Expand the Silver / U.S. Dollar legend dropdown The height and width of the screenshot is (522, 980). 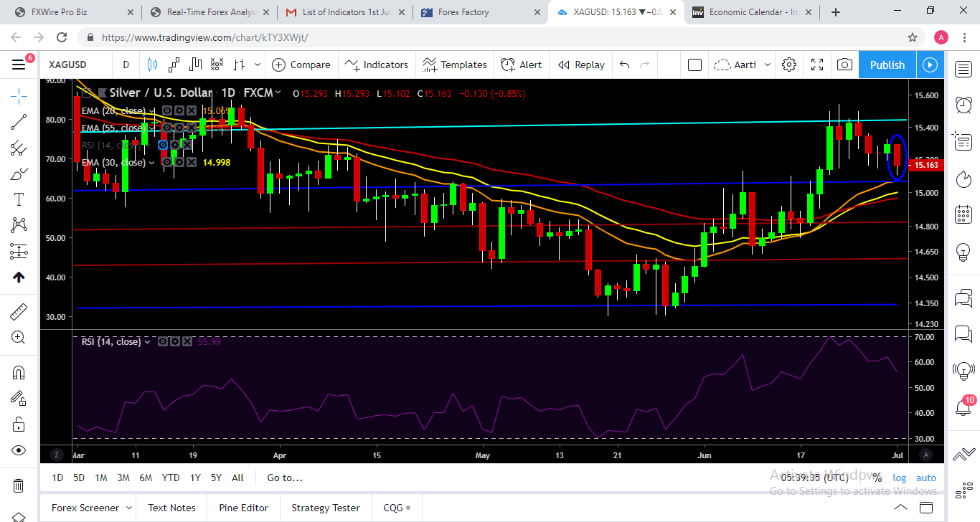(x=277, y=93)
